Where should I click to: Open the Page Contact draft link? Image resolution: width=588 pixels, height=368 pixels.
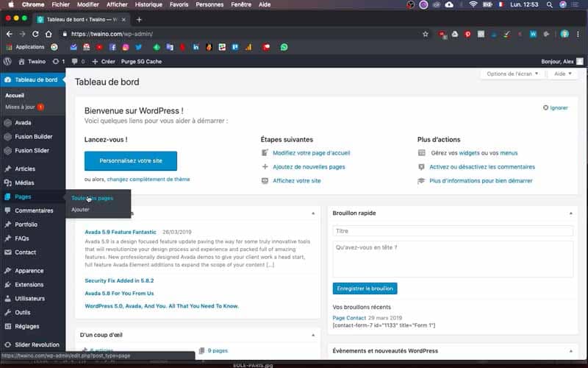click(349, 318)
